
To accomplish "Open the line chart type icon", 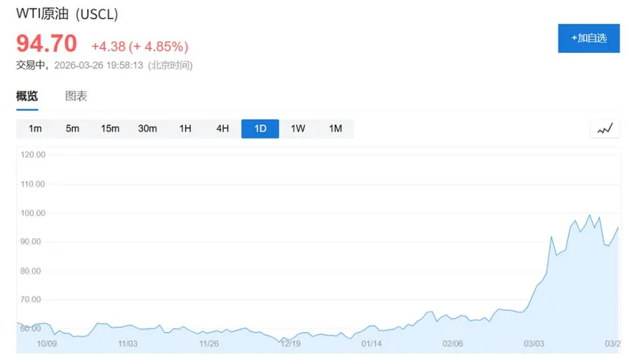I will (605, 128).
